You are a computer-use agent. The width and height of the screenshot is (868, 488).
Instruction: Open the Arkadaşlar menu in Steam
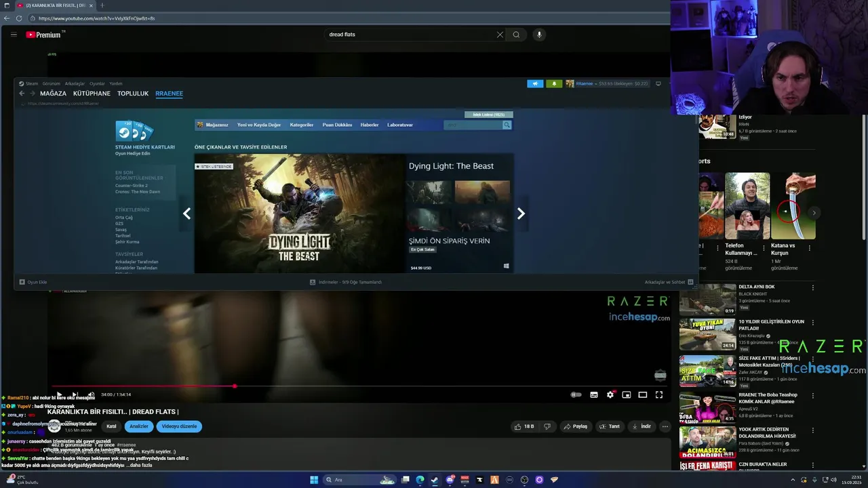75,83
